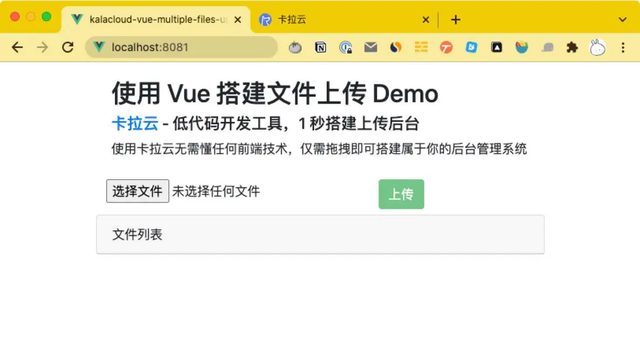640x364 pixels.
Task: Click the envelope mail extension icon
Action: click(x=370, y=48)
